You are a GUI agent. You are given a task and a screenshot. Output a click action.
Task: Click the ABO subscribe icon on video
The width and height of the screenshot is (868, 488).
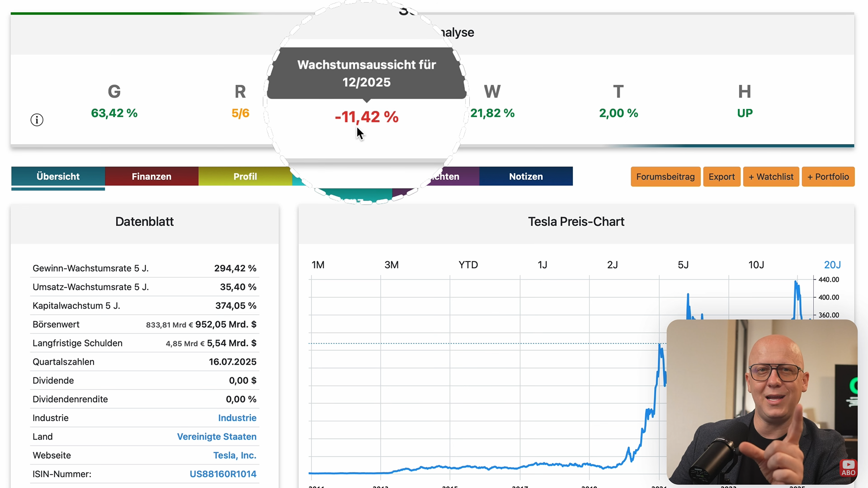pos(848,468)
